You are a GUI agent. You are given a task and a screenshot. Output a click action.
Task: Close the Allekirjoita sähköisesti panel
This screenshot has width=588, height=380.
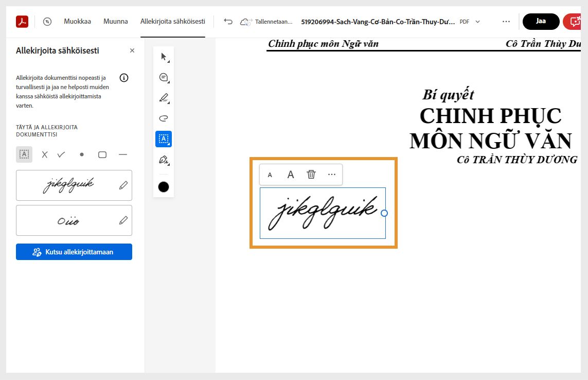pyautogui.click(x=132, y=50)
